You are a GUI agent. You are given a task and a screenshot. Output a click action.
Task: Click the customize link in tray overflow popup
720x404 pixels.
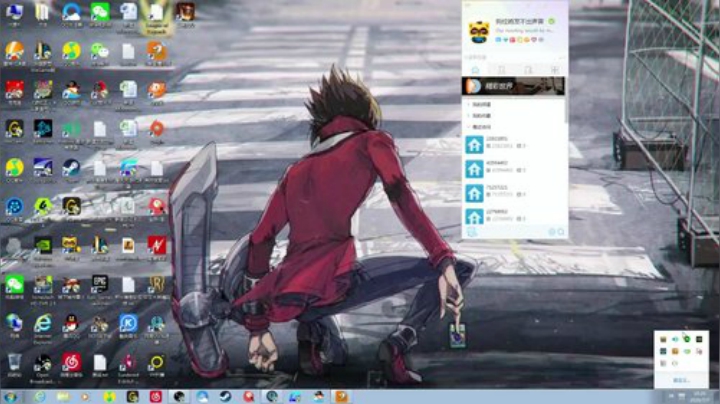pos(681,380)
